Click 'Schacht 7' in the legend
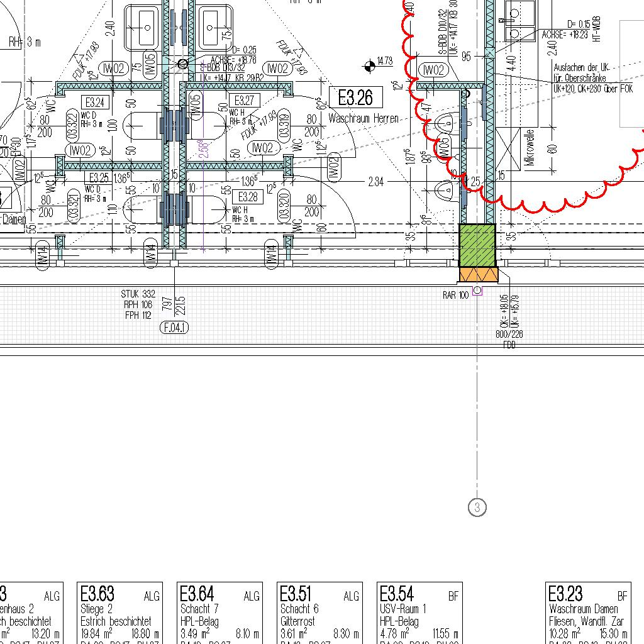The width and height of the screenshot is (644, 644). [x=199, y=609]
